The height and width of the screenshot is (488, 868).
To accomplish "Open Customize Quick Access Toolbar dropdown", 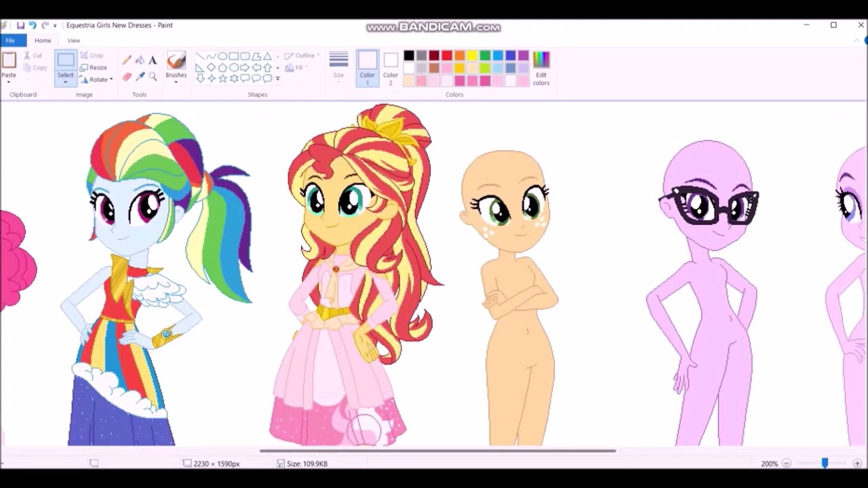I will (x=56, y=26).
